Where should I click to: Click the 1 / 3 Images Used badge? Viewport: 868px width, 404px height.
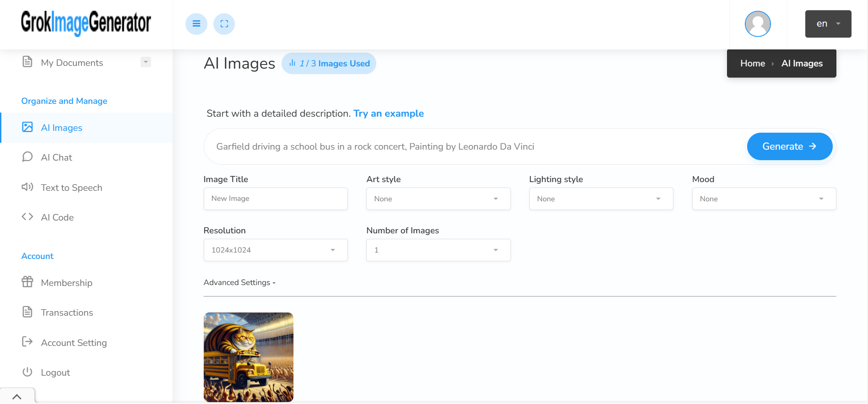click(x=329, y=63)
